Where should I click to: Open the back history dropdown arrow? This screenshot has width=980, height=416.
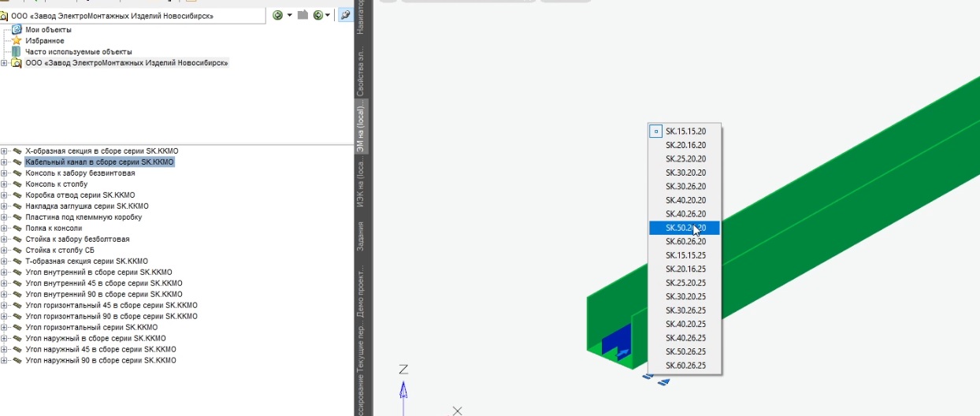(289, 15)
